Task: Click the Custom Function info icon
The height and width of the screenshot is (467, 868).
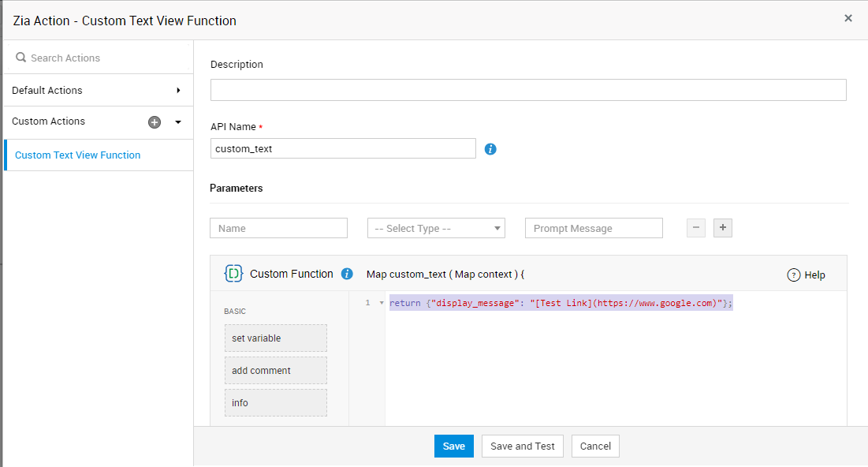Action: [x=347, y=275]
